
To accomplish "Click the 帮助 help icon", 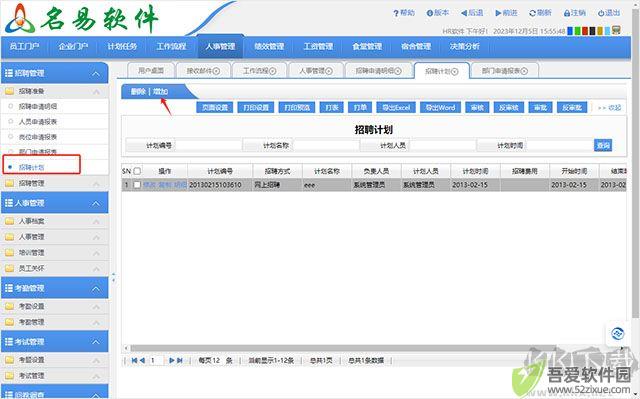I will pyautogui.click(x=396, y=13).
